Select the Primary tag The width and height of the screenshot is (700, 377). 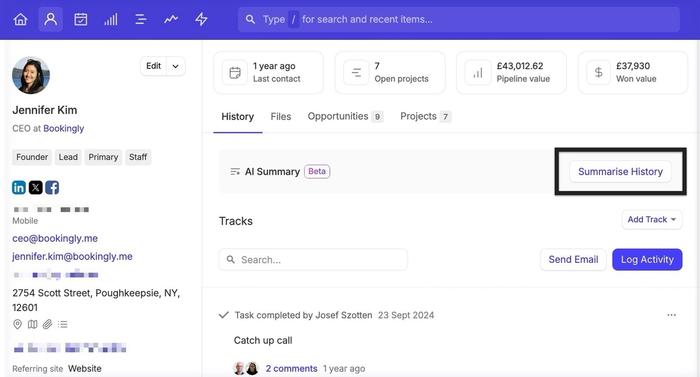click(x=103, y=157)
